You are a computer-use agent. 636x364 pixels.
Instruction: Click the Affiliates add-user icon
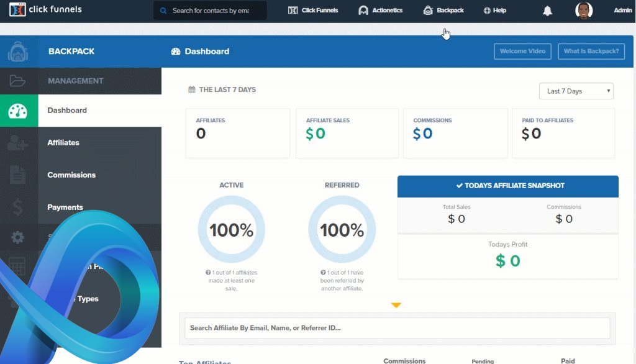17,143
